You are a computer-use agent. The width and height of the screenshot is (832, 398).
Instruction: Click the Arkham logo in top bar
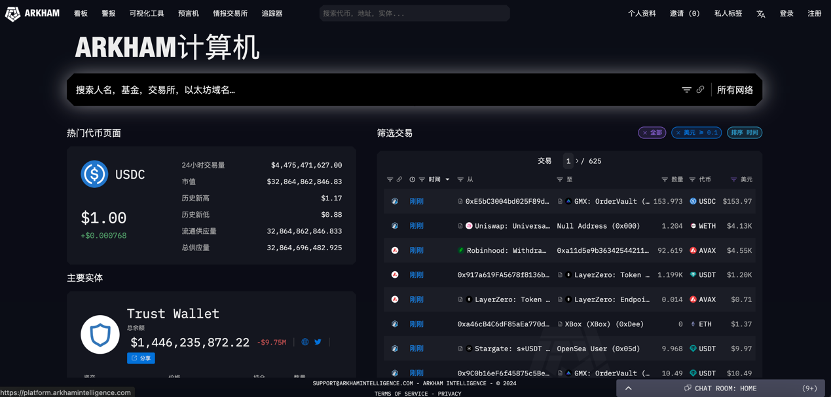coord(32,13)
